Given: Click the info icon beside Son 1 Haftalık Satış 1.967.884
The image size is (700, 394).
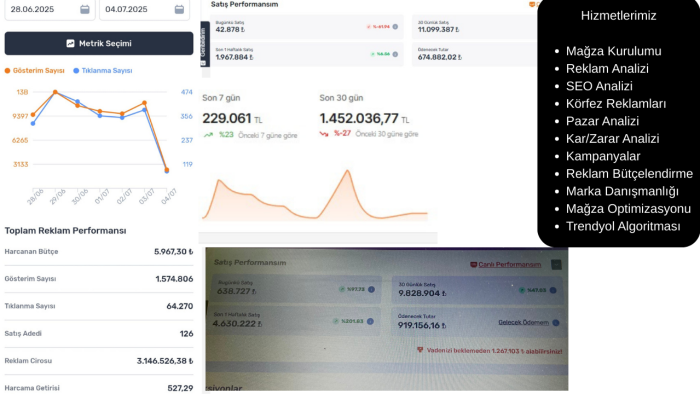Looking at the screenshot, I should point(395,54).
